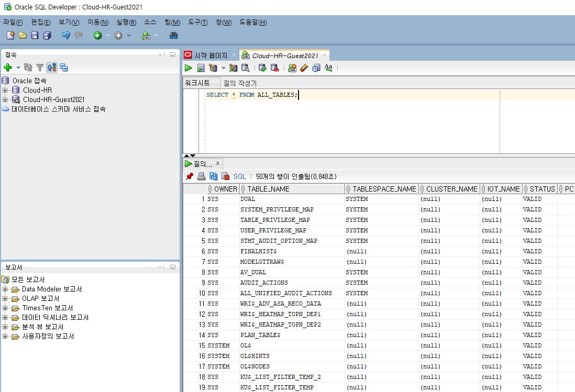Expand the Cloud-HR connection node
Viewport: 575px width, 392px height.
[5, 90]
